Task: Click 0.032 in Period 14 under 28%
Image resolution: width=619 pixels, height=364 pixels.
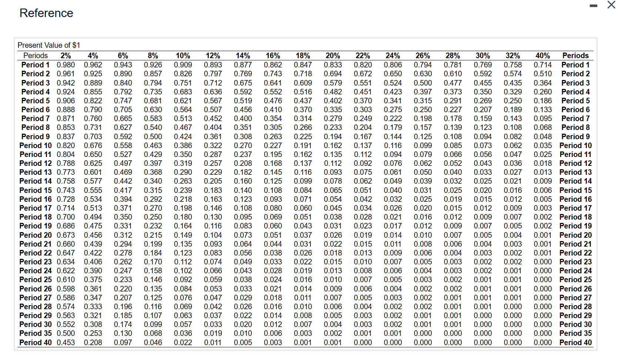Action: pos(453,181)
